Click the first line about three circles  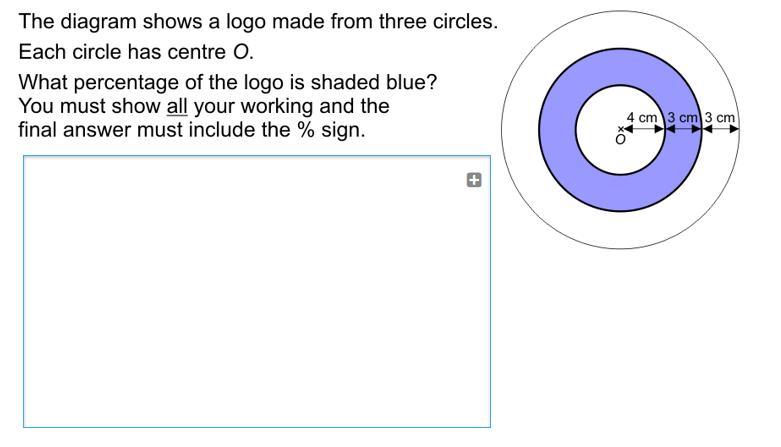(x=258, y=21)
